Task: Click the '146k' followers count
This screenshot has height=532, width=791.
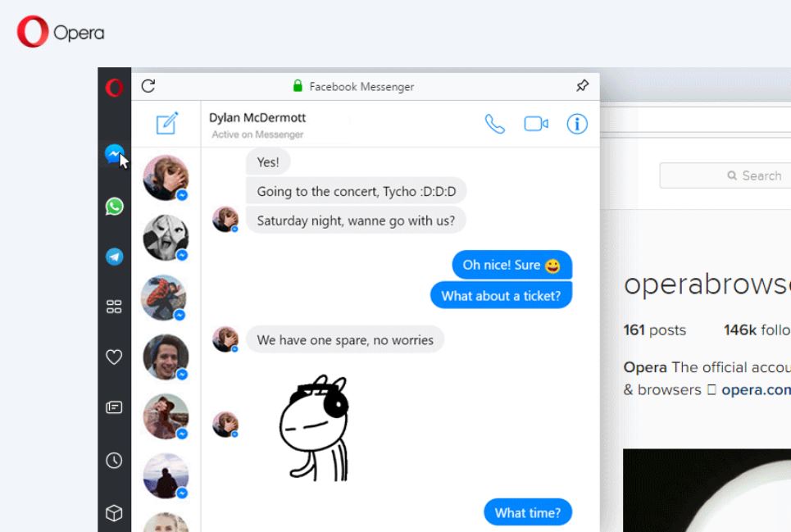Action: (x=740, y=330)
